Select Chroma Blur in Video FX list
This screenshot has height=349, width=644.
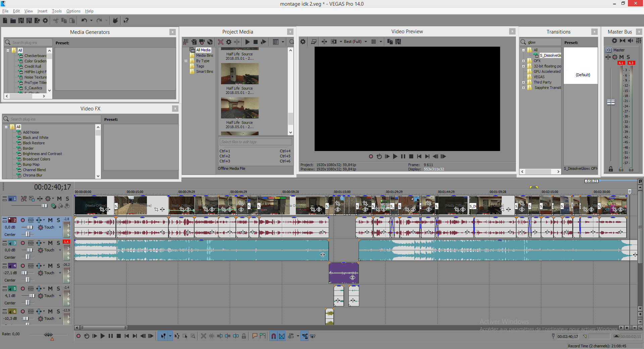(x=33, y=175)
